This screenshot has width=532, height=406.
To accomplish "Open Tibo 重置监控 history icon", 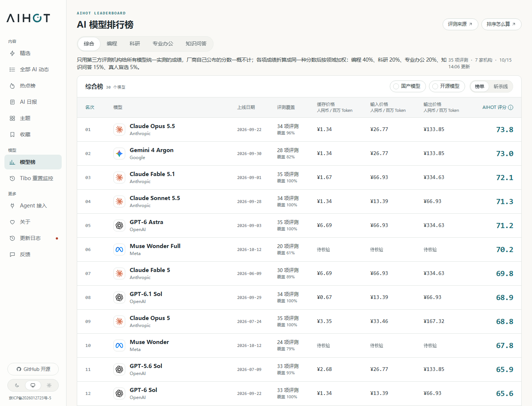I will tap(12, 178).
